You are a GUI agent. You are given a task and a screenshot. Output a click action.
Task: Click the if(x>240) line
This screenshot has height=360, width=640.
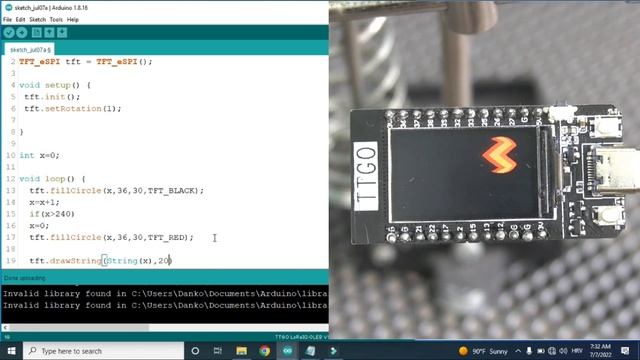point(52,214)
